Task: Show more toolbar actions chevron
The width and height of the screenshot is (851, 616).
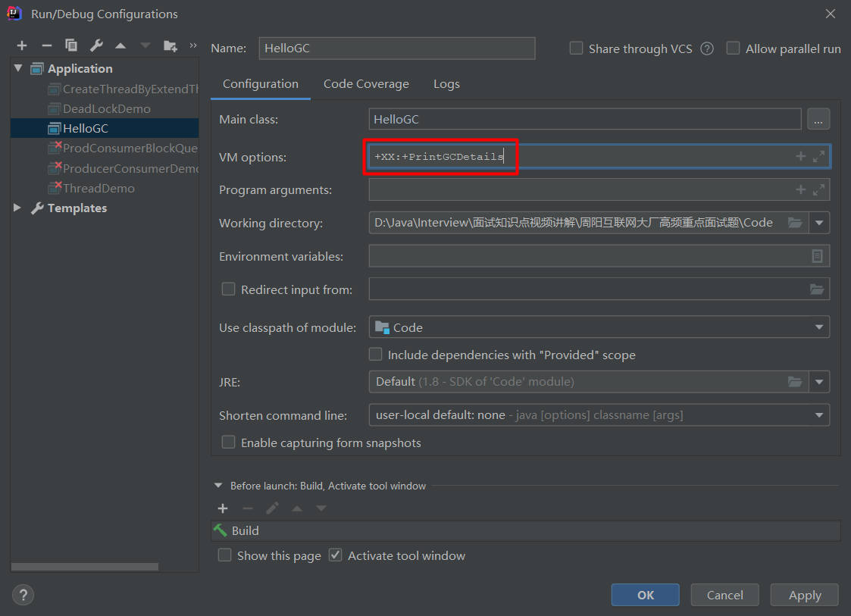Action: click(x=192, y=45)
